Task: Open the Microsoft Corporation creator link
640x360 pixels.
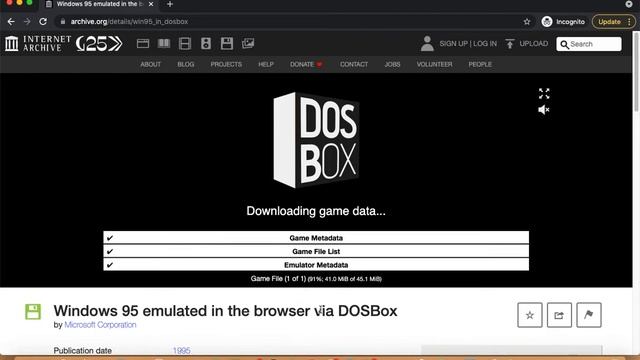Action: [100, 325]
